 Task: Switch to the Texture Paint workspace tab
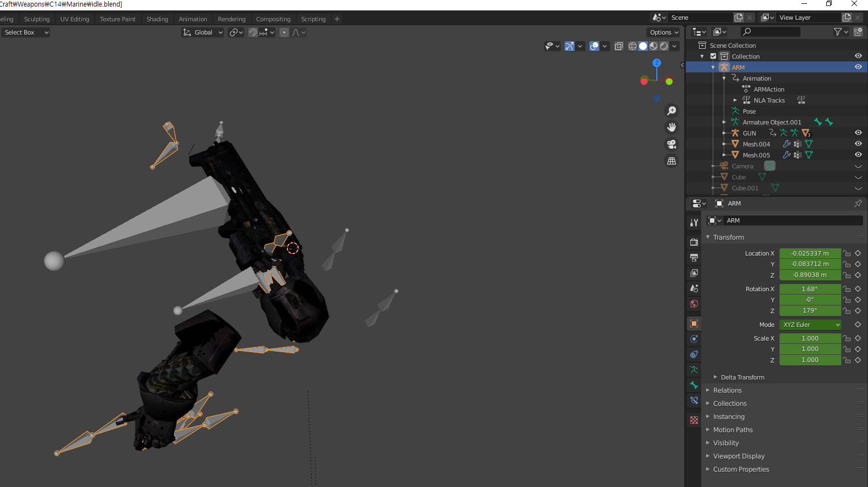pos(117,19)
